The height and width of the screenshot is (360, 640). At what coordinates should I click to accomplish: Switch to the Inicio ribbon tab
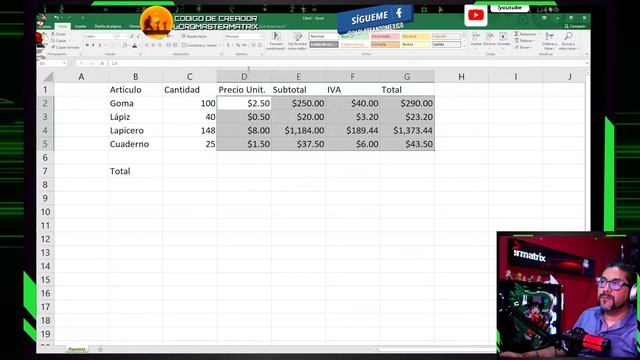tap(62, 27)
